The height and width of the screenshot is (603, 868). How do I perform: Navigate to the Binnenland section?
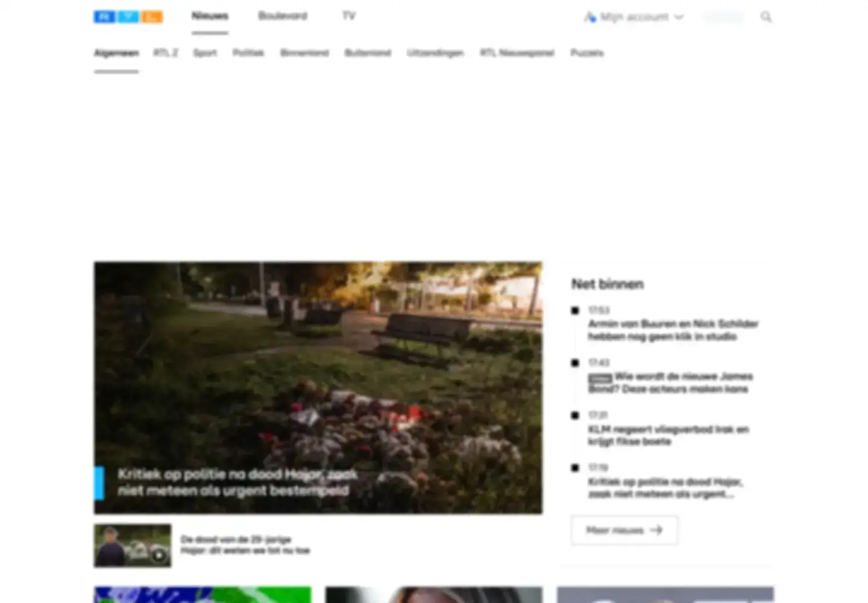tap(304, 53)
